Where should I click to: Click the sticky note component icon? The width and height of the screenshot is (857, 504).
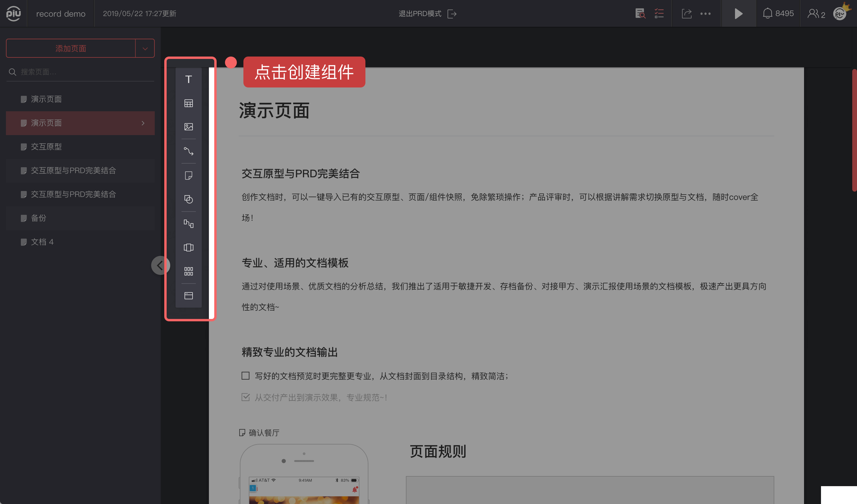point(188,176)
